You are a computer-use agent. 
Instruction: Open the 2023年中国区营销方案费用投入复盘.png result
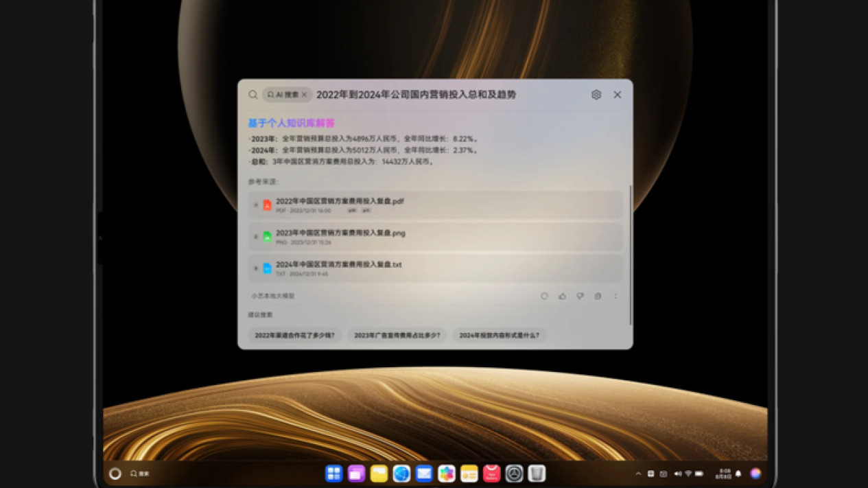(x=435, y=237)
